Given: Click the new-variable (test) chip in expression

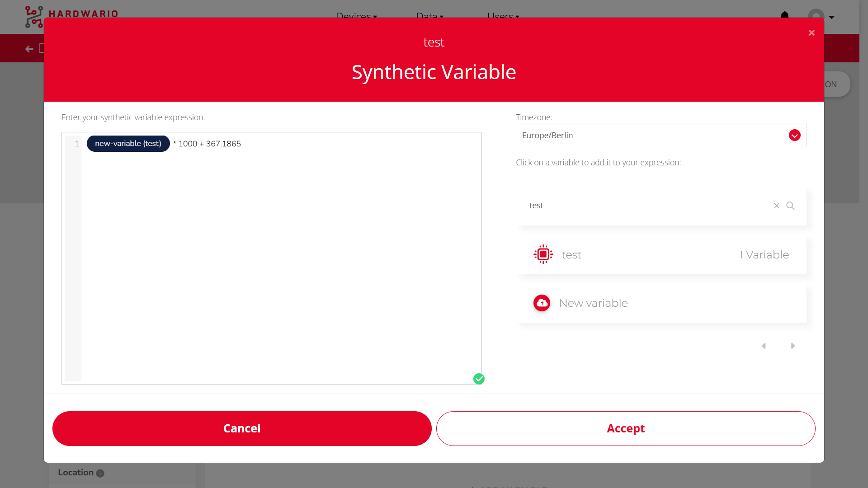Looking at the screenshot, I should pos(128,144).
